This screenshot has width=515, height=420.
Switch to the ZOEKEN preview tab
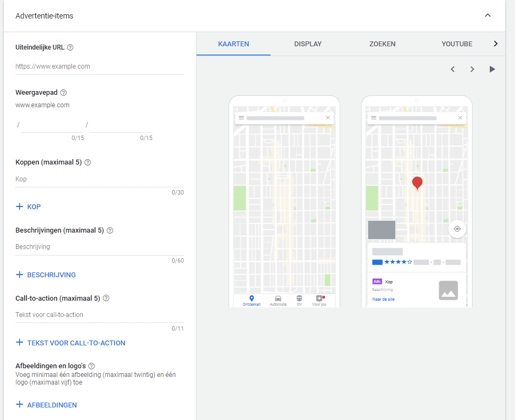click(382, 44)
